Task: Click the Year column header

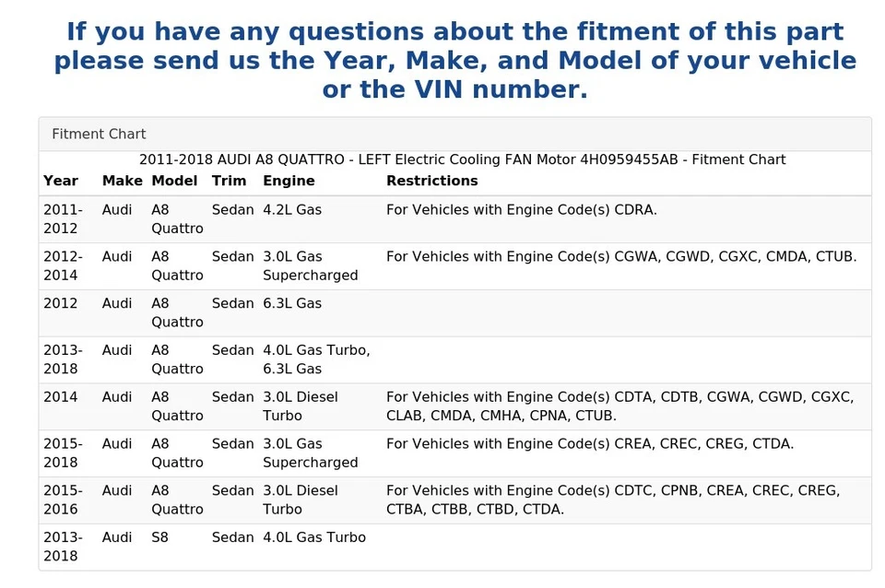Action: (61, 181)
